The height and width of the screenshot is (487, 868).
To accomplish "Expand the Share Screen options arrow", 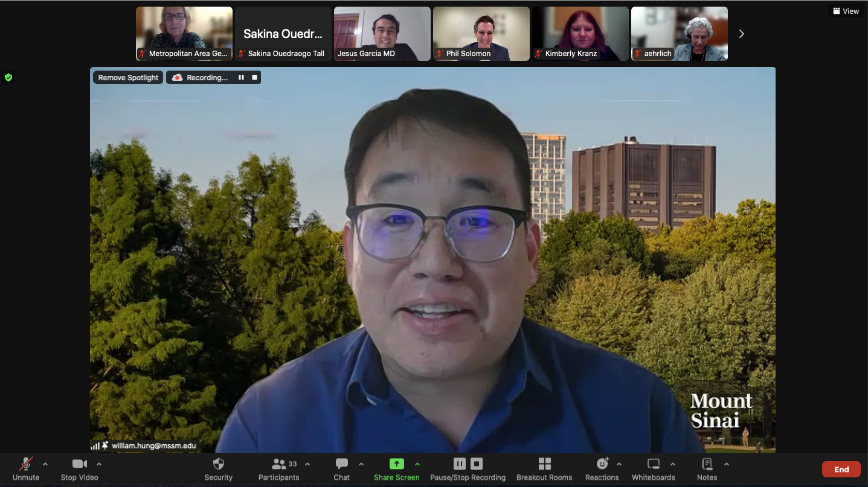I will 417,464.
